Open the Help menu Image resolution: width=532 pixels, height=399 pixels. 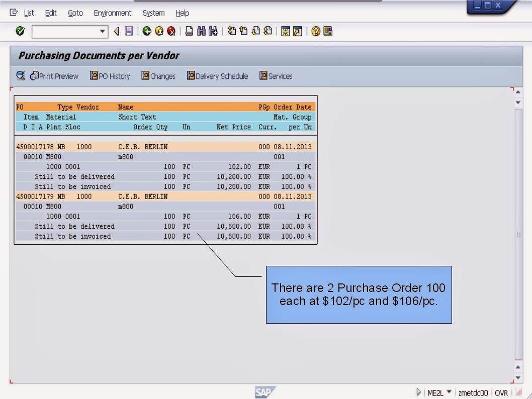[182, 13]
